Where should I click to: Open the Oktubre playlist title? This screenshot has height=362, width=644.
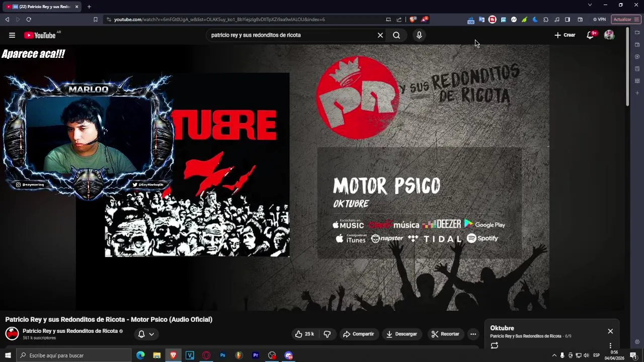(x=502, y=328)
